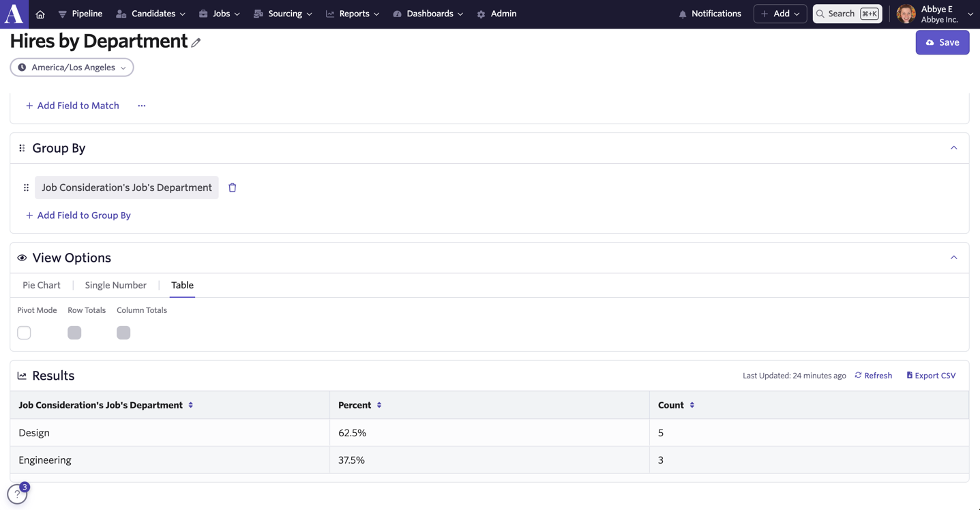
Task: Edit the report title with pencil icon
Action: point(196,42)
